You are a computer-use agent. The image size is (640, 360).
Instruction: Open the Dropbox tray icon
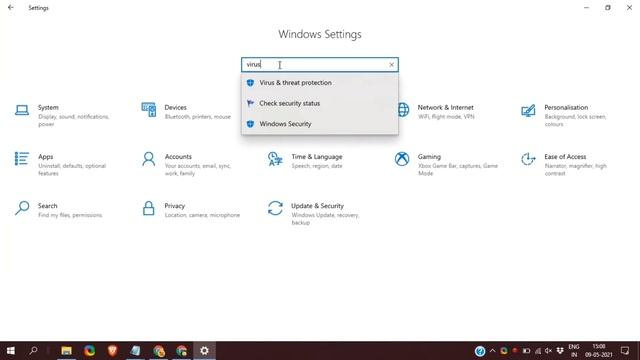tap(560, 351)
